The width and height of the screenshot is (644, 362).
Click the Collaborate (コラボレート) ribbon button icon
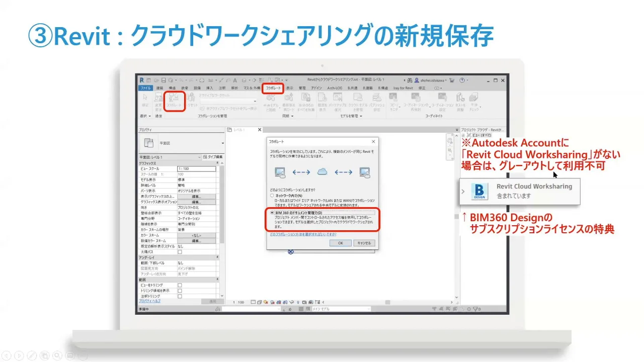(174, 97)
